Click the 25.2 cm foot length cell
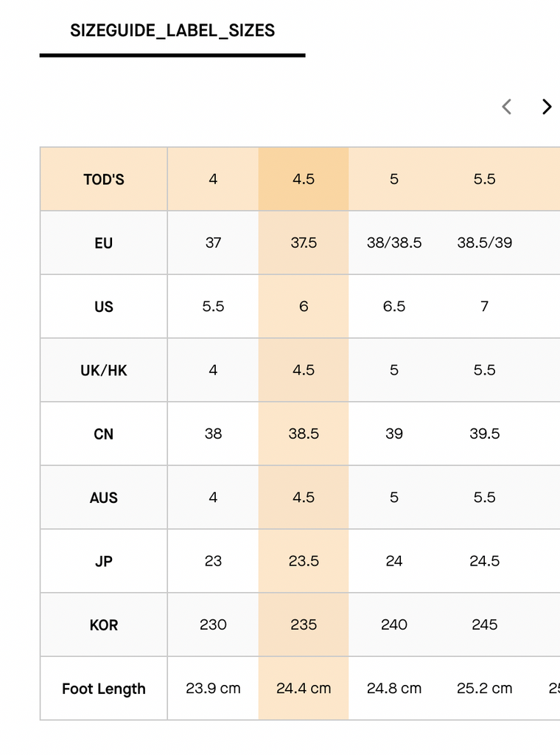560x755 pixels. (x=484, y=688)
